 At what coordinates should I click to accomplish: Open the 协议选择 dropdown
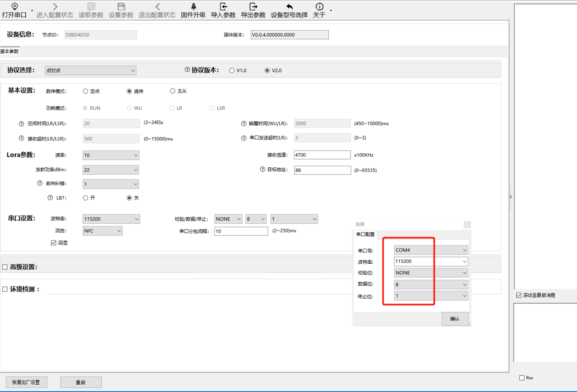coord(91,71)
